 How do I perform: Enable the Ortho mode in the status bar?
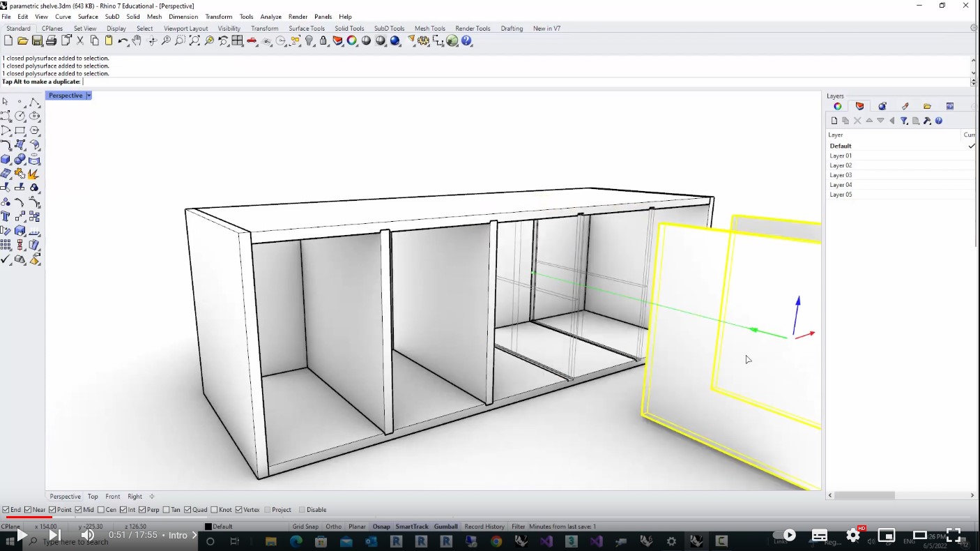[333, 527]
